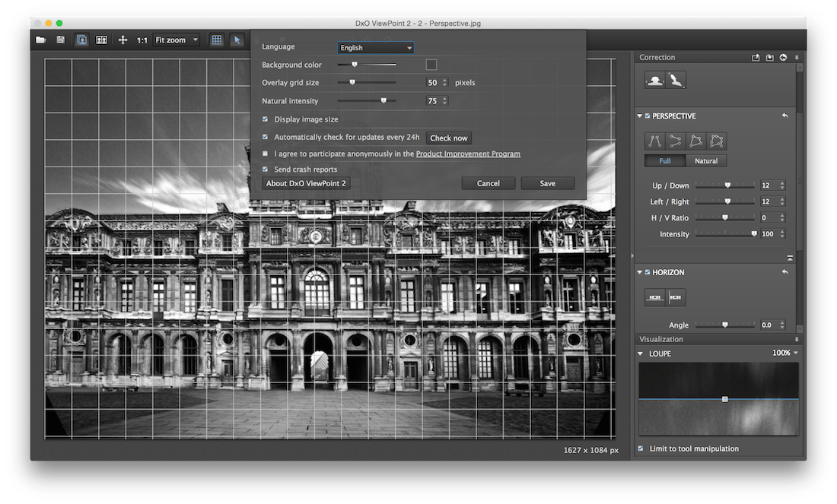The height and width of the screenshot is (504, 837).
Task: Open an image file with the folder icon
Action: click(x=40, y=40)
